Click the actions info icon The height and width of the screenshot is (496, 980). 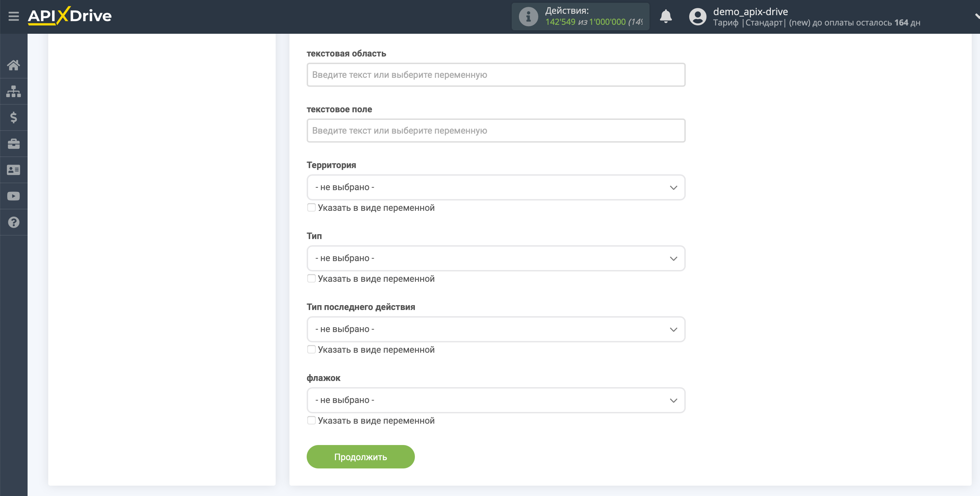click(x=529, y=16)
